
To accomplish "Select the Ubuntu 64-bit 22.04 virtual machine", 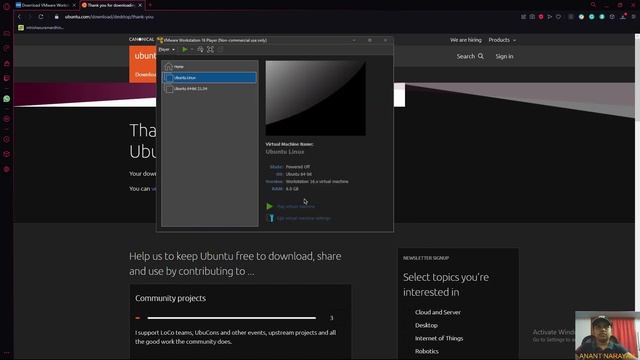I will (x=210, y=89).
